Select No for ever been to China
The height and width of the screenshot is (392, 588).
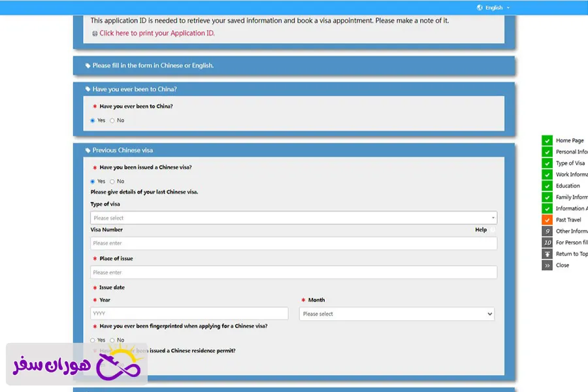click(x=112, y=121)
